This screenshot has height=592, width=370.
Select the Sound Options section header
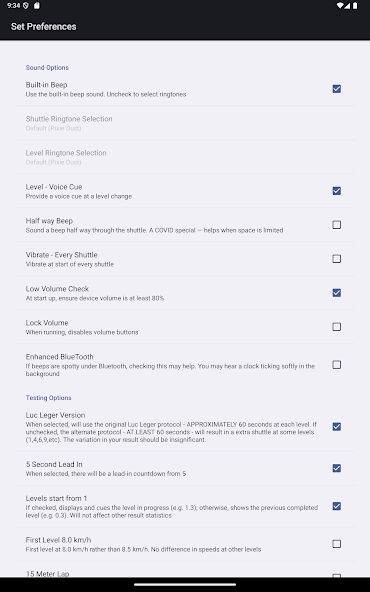point(47,68)
